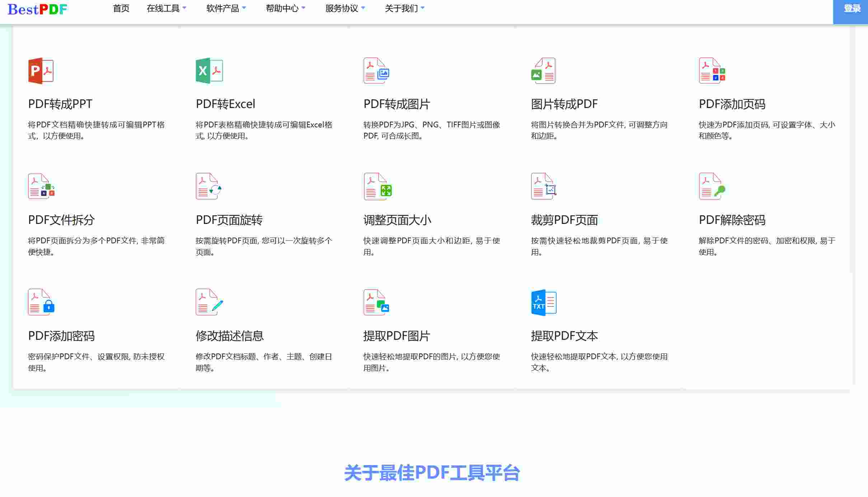Open the 裁剪PDF页面 crop icon

[543, 187]
